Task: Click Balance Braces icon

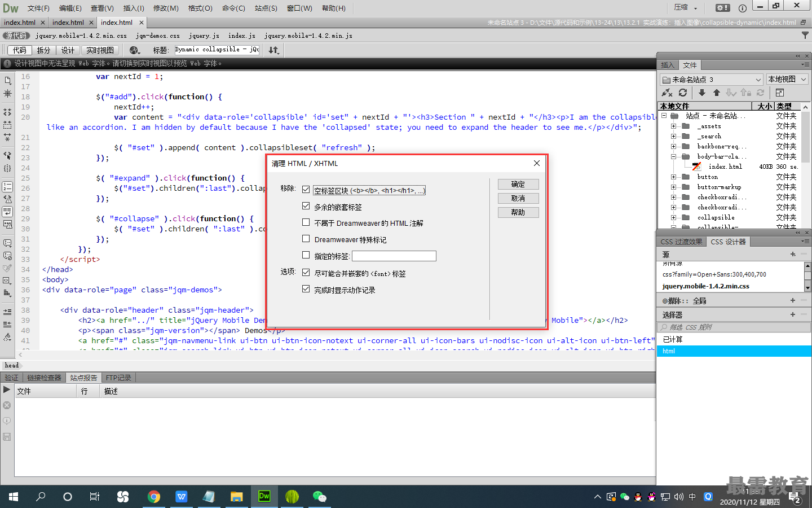Action: pyautogui.click(x=7, y=168)
